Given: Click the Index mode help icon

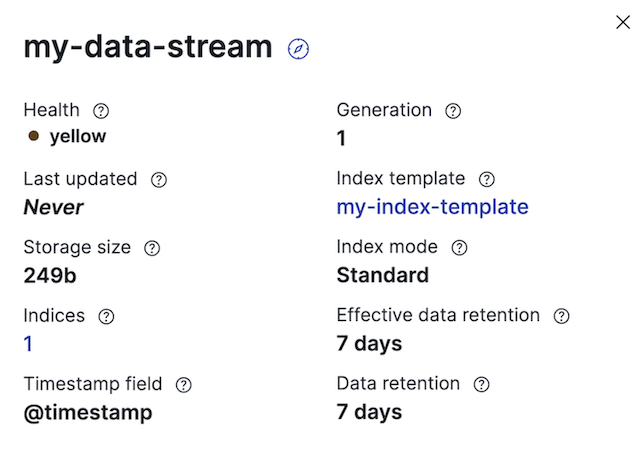Looking at the screenshot, I should (459, 248).
